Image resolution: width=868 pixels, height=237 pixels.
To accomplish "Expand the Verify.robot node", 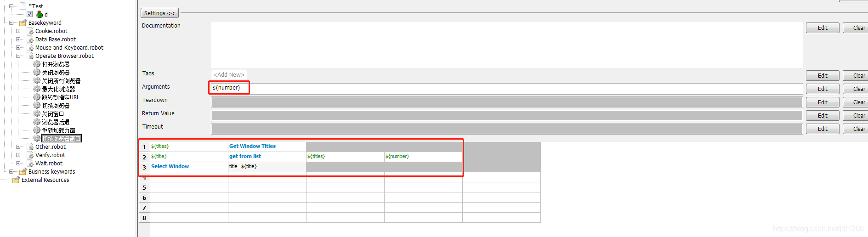I will coord(18,155).
